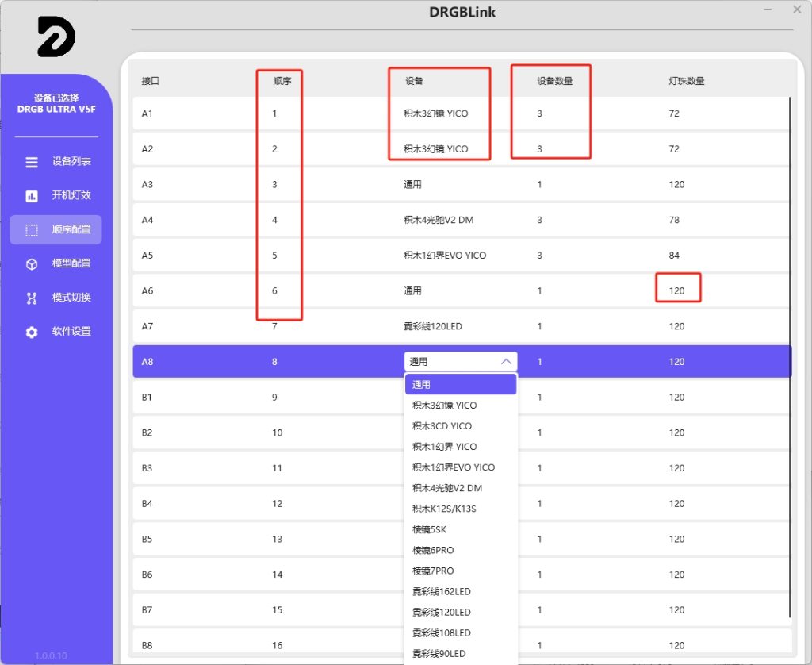This screenshot has width=812, height=665.
Task: Select 棱镜5SK option
Action: click(x=461, y=530)
